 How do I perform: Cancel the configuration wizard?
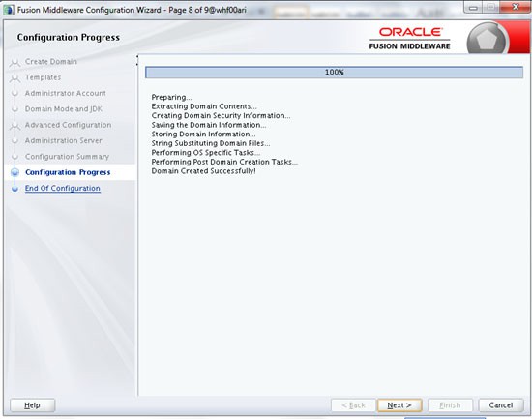point(500,405)
